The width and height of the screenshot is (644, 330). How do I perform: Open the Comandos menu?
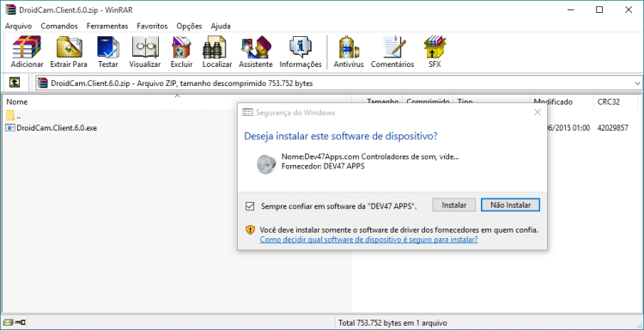[59, 26]
